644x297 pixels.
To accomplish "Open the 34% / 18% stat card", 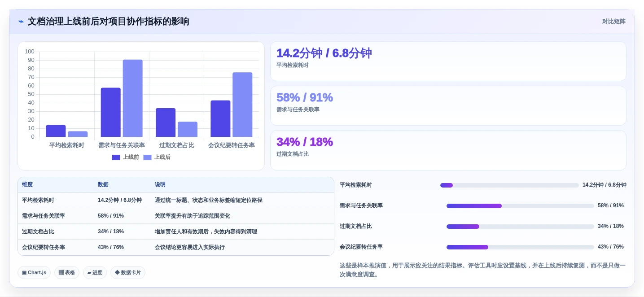I will (448, 150).
